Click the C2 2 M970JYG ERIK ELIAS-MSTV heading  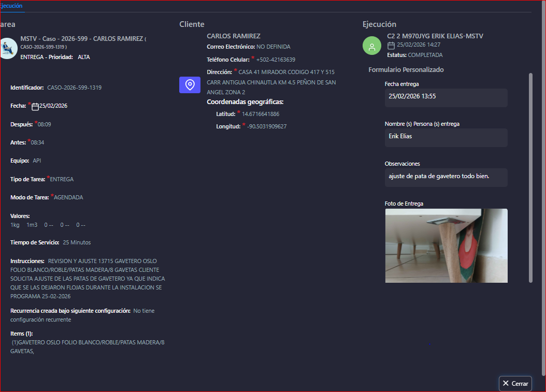435,36
